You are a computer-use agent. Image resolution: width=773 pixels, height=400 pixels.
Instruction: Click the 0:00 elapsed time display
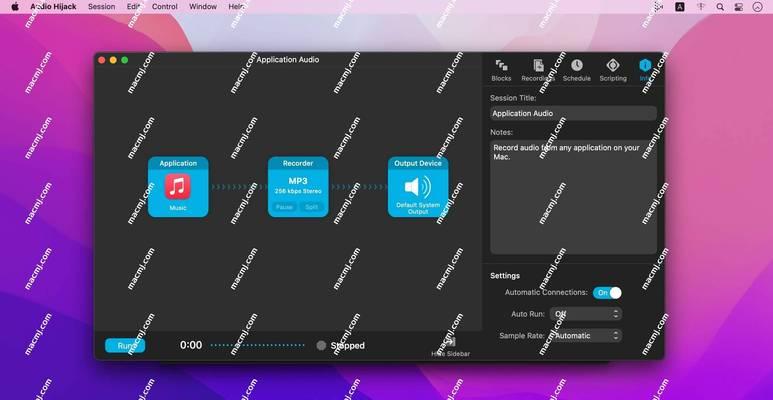click(191, 345)
